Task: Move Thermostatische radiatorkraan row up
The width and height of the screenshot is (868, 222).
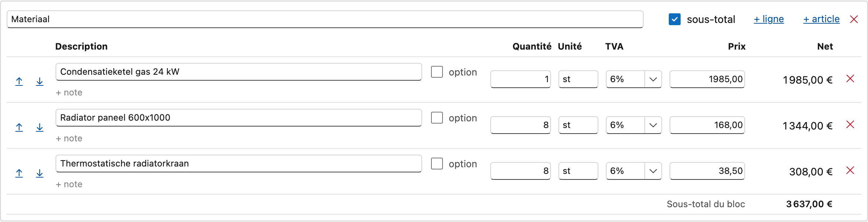Action: pos(19,173)
